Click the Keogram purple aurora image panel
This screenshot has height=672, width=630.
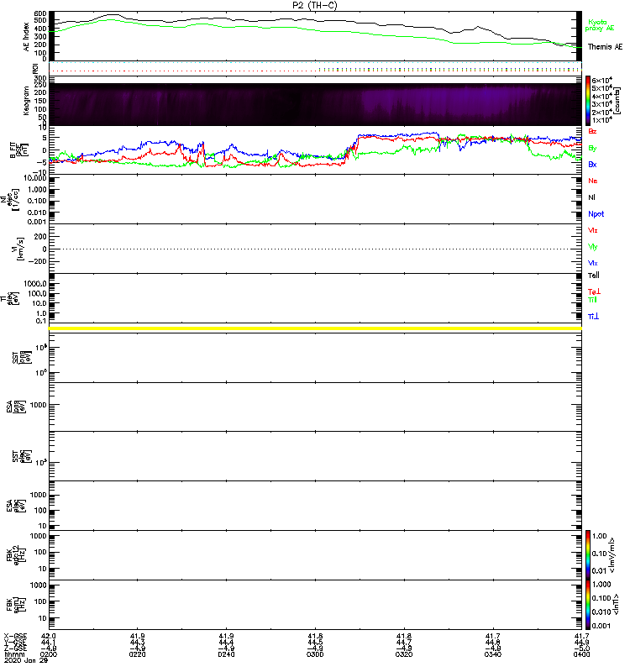click(x=315, y=104)
